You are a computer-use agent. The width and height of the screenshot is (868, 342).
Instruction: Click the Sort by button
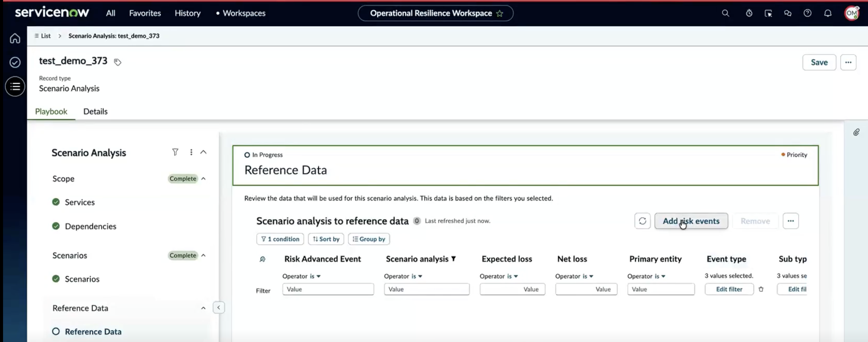coord(326,239)
